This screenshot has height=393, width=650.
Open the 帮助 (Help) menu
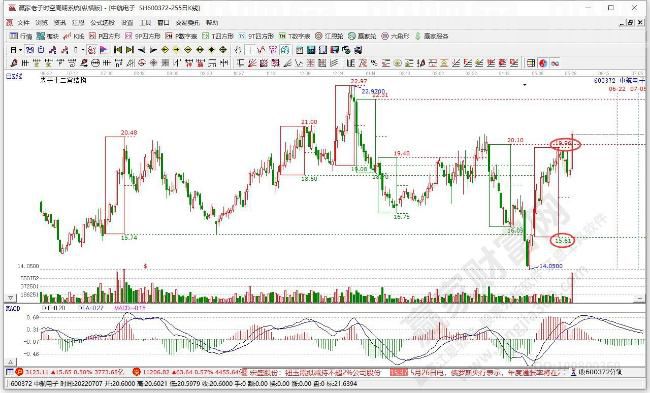212,22
